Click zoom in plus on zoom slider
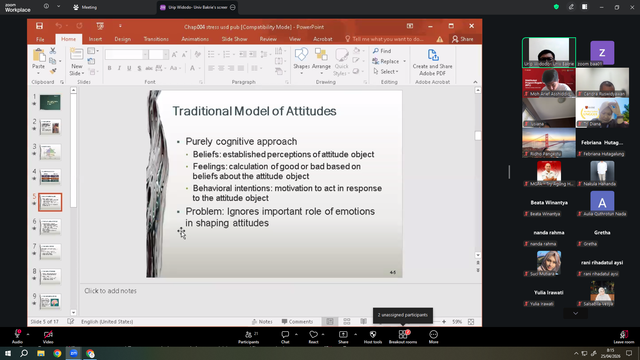Viewport: 640px width, 360px height. click(x=444, y=322)
